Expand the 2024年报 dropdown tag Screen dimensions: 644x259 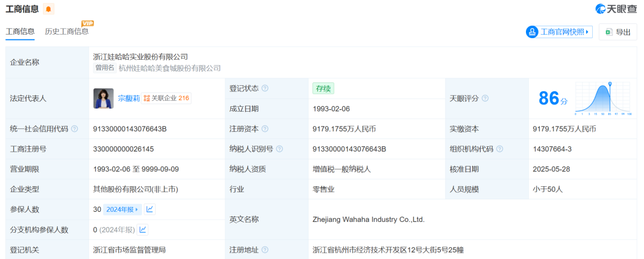point(122,209)
